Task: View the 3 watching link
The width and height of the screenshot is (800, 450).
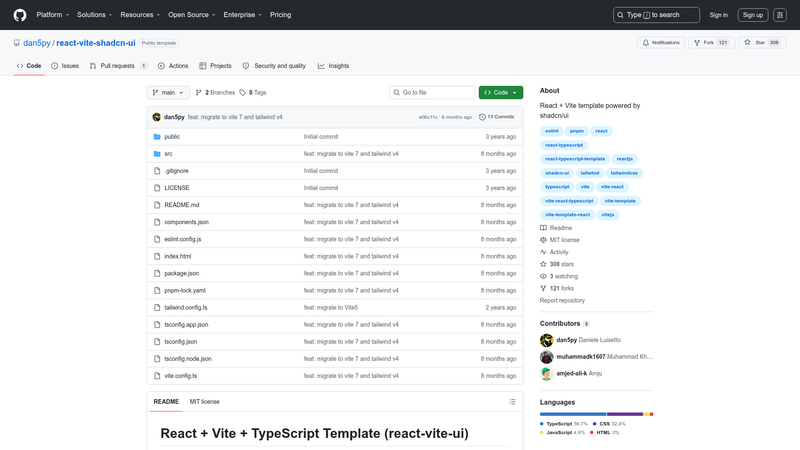Action: (559, 277)
